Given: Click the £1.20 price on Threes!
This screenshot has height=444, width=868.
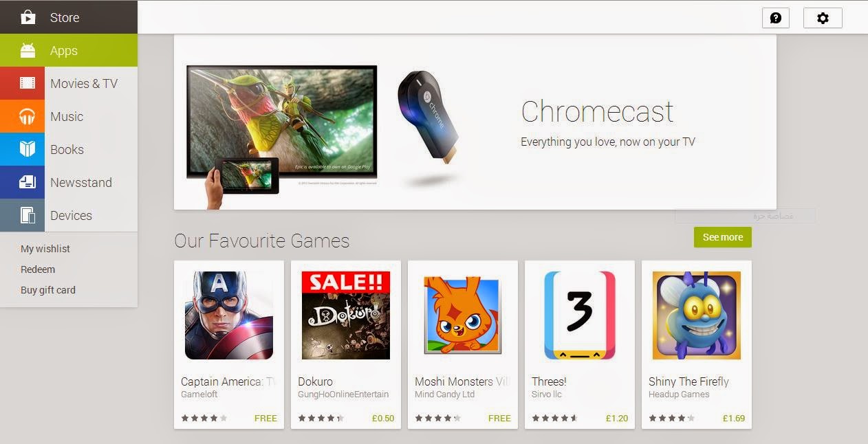Looking at the screenshot, I should coord(617,418).
